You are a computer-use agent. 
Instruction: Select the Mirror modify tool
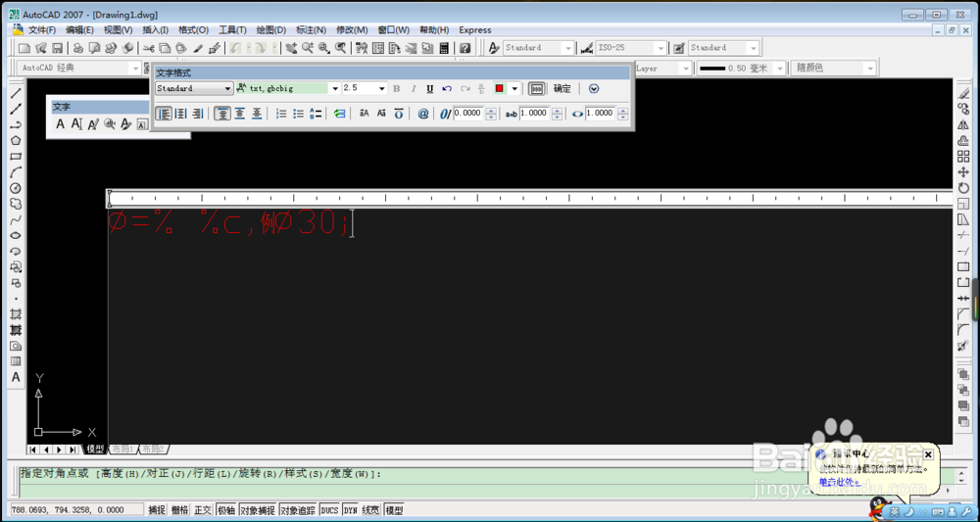[x=963, y=125]
